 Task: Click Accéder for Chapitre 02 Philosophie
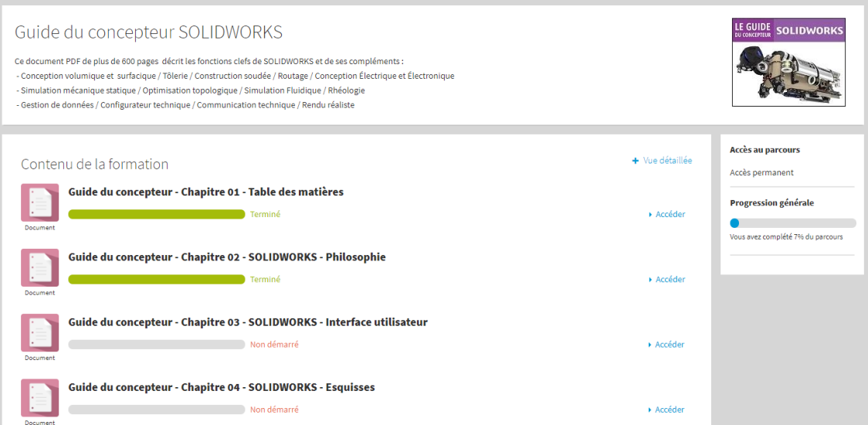pos(670,280)
